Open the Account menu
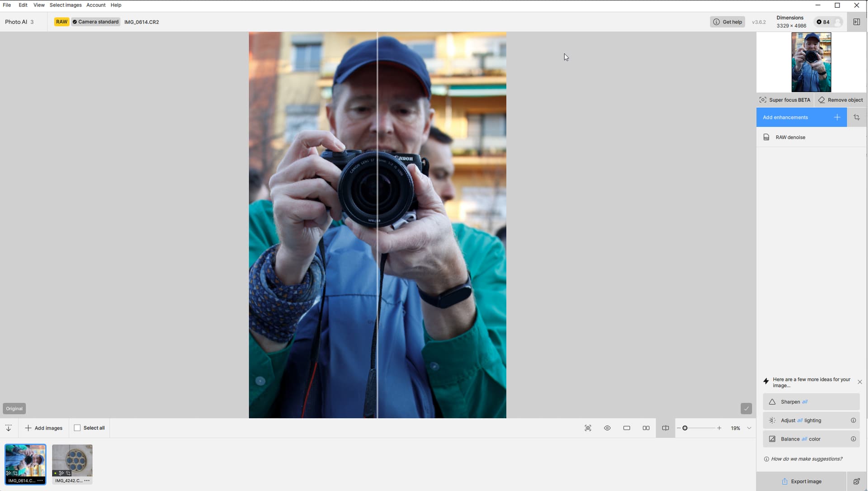The height and width of the screenshot is (491, 868). pyautogui.click(x=96, y=5)
